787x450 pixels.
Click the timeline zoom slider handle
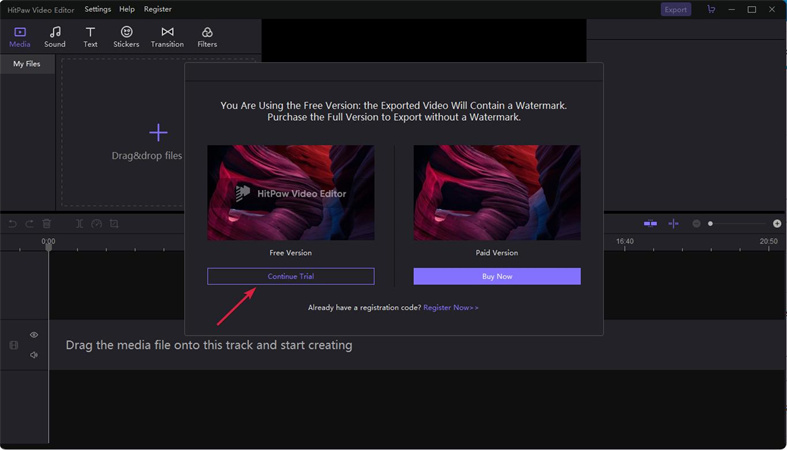[x=711, y=224]
